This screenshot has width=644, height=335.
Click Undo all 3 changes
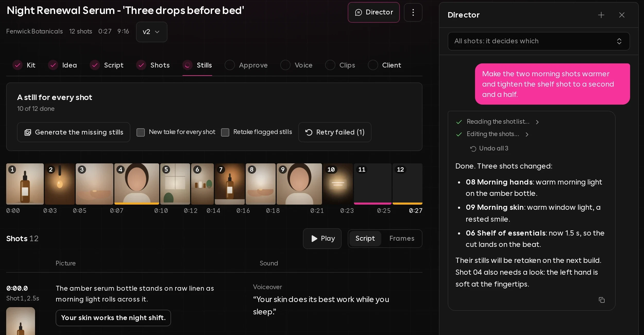[489, 148]
